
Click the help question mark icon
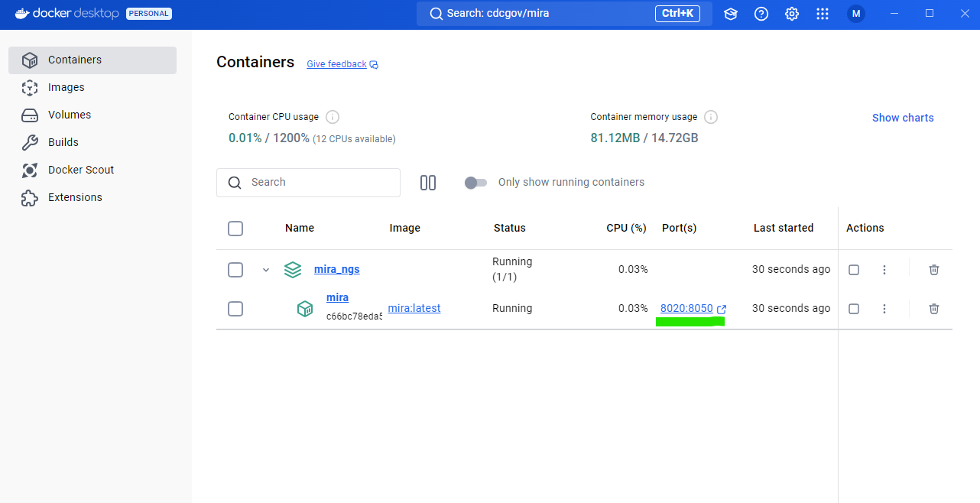tap(761, 14)
